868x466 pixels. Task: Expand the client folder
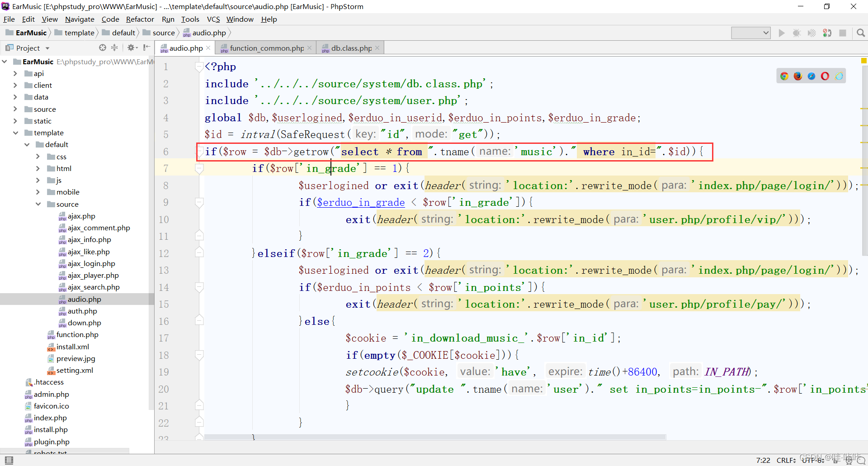pos(15,85)
